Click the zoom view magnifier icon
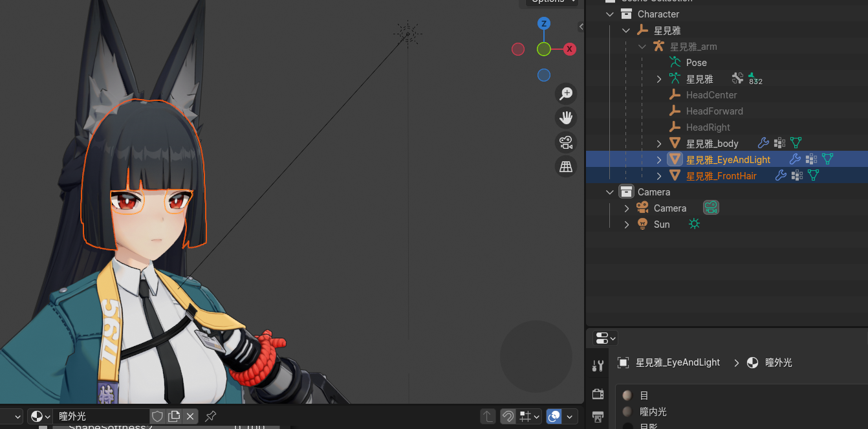This screenshot has width=868, height=429. pos(566,94)
